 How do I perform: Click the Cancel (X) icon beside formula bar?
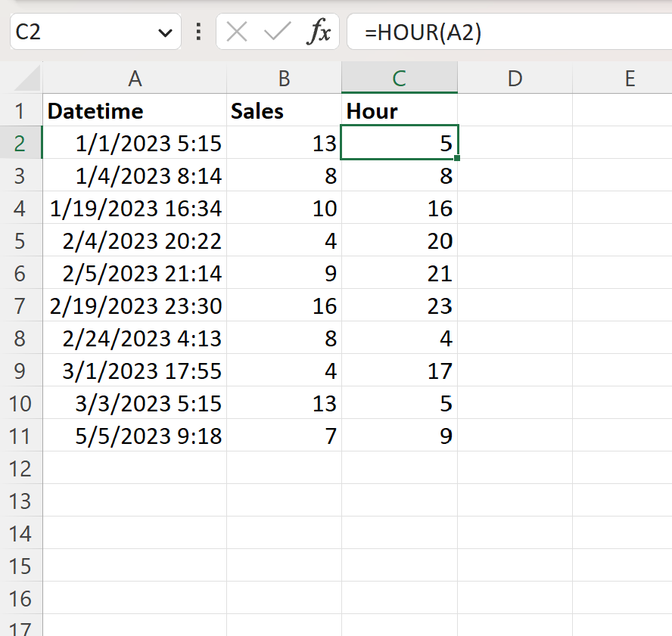pyautogui.click(x=238, y=32)
